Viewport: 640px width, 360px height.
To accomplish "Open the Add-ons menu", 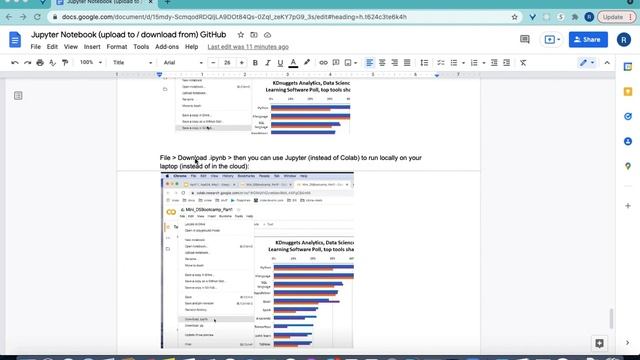I will point(167,47).
